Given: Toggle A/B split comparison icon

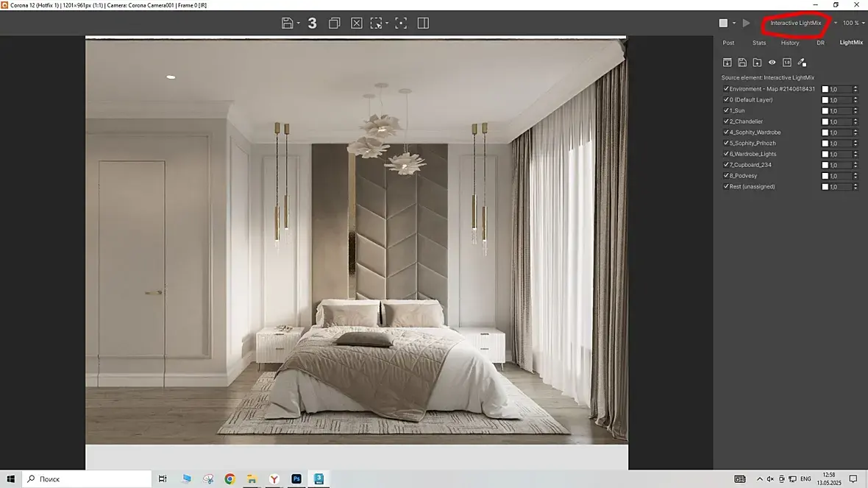Looking at the screenshot, I should (x=423, y=24).
